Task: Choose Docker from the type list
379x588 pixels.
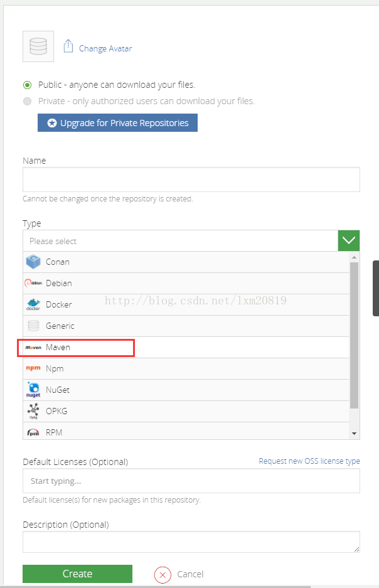Action: (x=186, y=304)
